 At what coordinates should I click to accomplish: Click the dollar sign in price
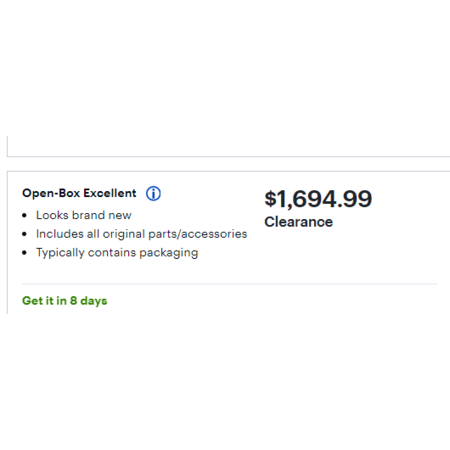point(271,199)
